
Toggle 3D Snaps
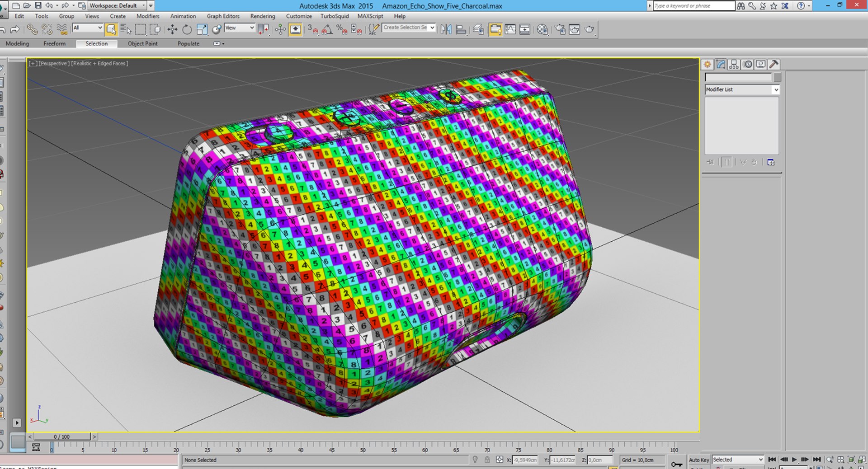[313, 29]
